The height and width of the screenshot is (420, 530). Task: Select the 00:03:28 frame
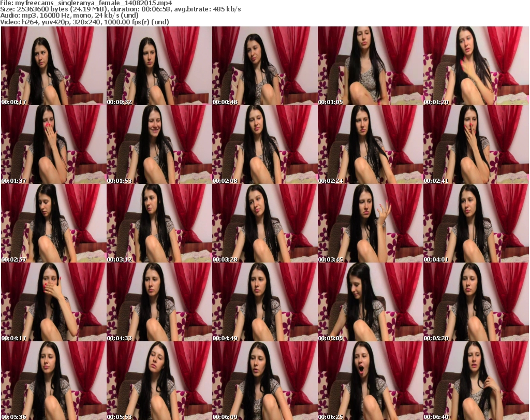pyautogui.click(x=264, y=223)
